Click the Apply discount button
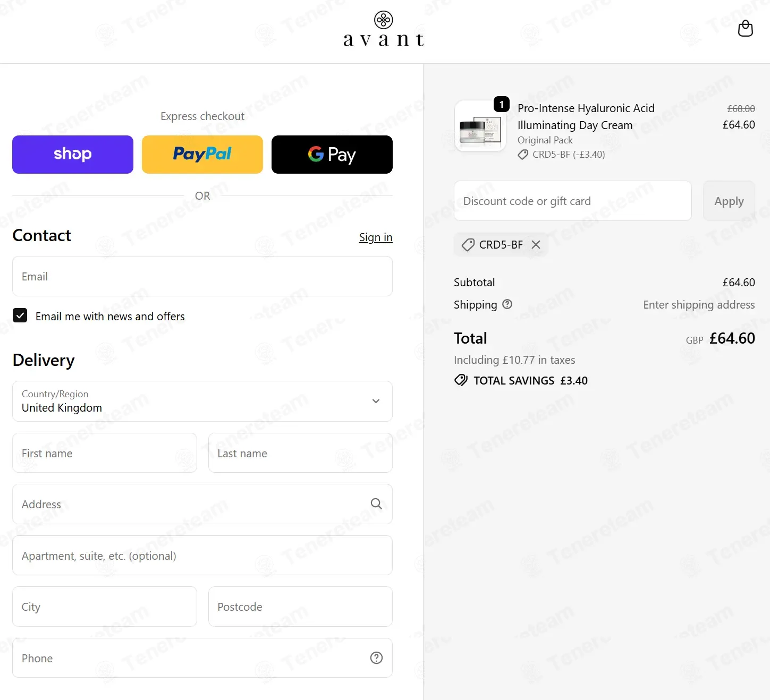770x700 pixels. pos(729,201)
